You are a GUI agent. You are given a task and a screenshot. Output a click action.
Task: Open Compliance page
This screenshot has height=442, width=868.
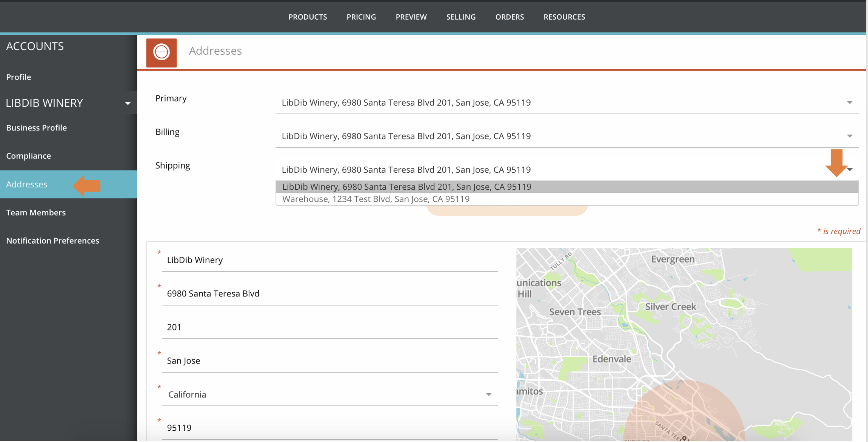(x=28, y=155)
